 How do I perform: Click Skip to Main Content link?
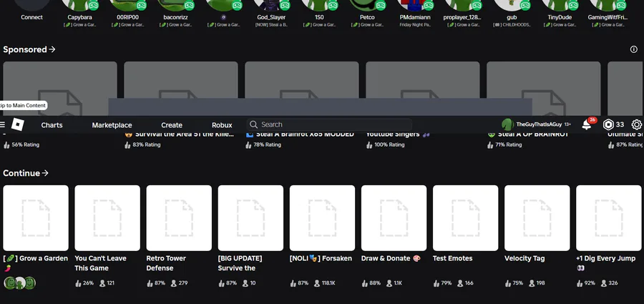click(23, 106)
